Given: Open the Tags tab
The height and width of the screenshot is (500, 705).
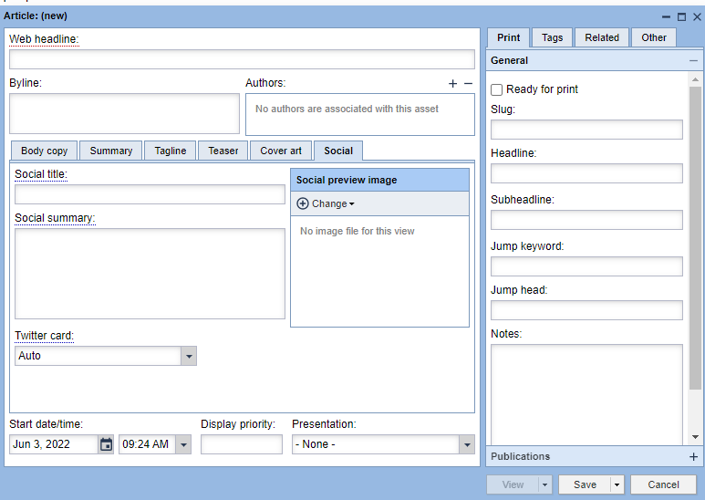Looking at the screenshot, I should coord(552,38).
